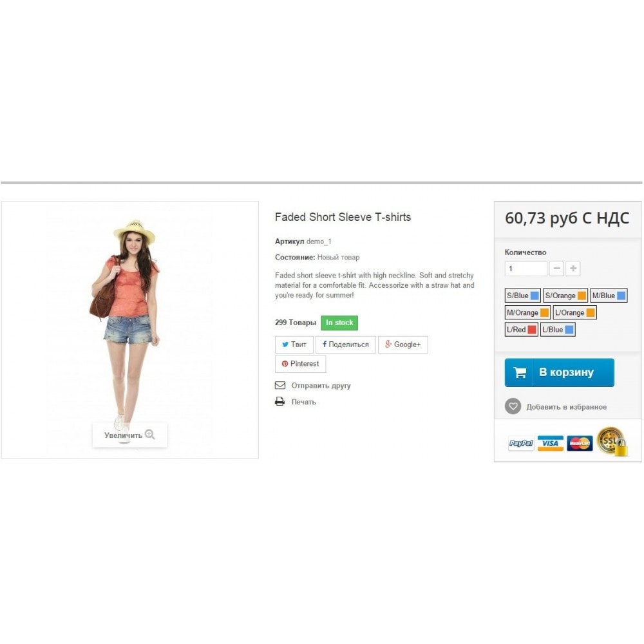Click the printer icon next to Печать
644x644 pixels.
coord(279,401)
